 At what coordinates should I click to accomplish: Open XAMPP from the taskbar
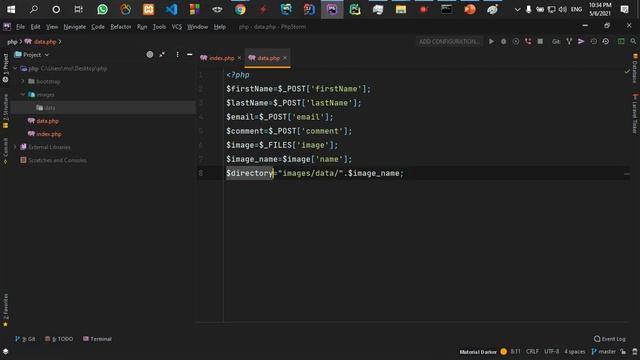click(x=149, y=9)
